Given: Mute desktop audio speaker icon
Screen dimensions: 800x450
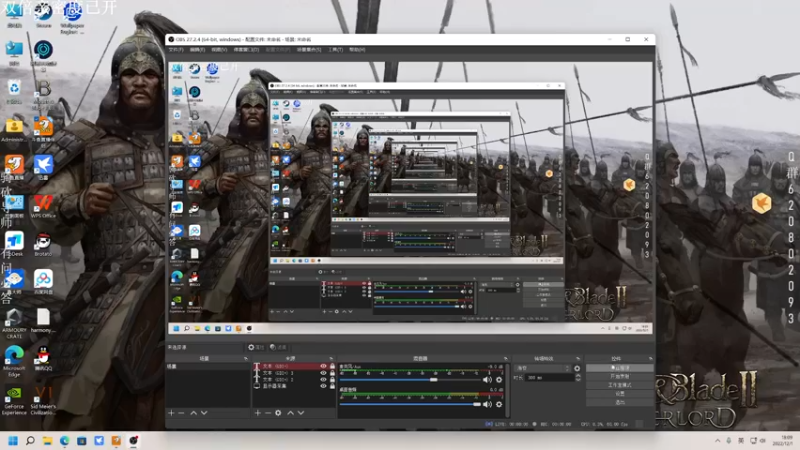Looking at the screenshot, I should pos(488,404).
